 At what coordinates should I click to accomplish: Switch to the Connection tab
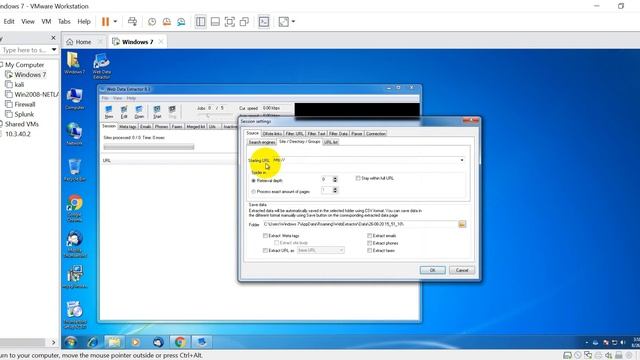tap(376, 133)
